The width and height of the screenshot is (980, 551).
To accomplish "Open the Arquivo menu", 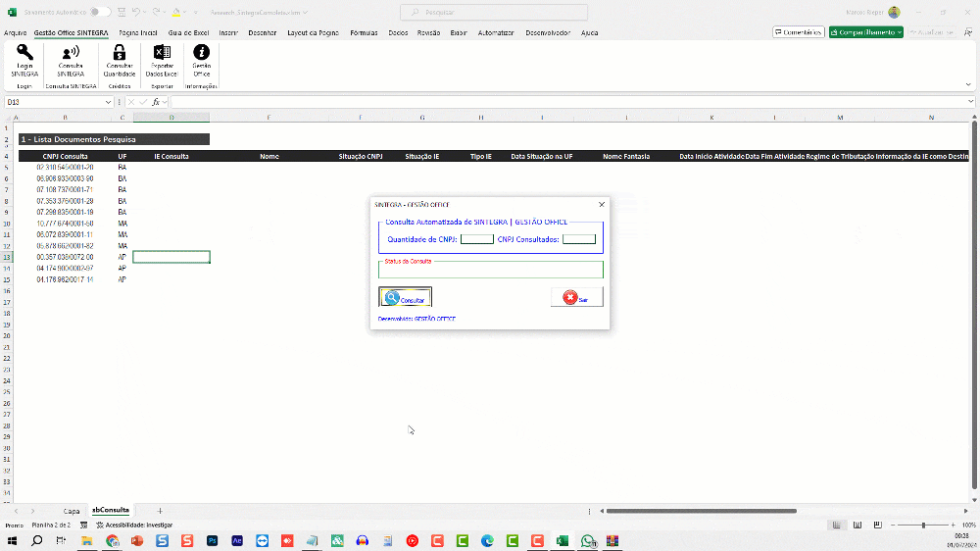I will point(15,32).
